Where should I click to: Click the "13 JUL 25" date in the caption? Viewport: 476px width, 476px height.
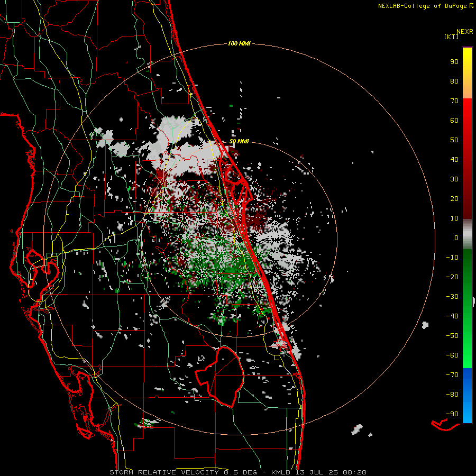point(317,472)
